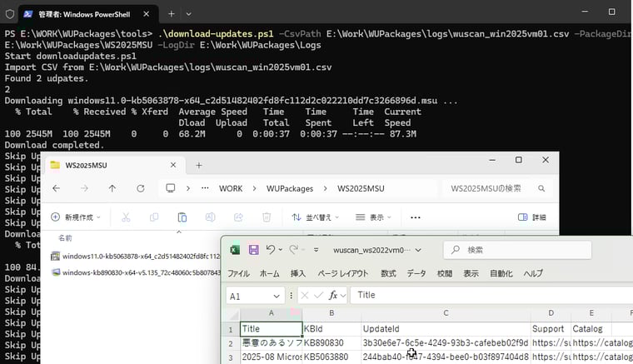Select cell containing KB5063880

[x=331, y=357]
